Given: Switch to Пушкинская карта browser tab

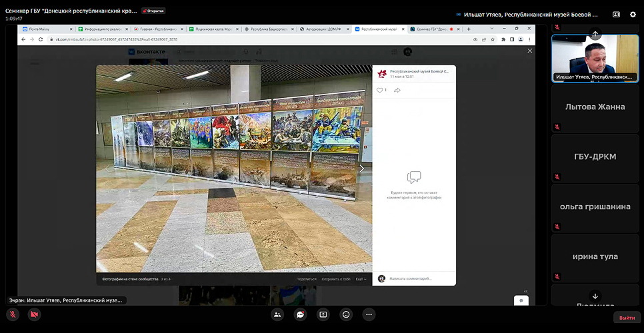Looking at the screenshot, I should coord(213,29).
